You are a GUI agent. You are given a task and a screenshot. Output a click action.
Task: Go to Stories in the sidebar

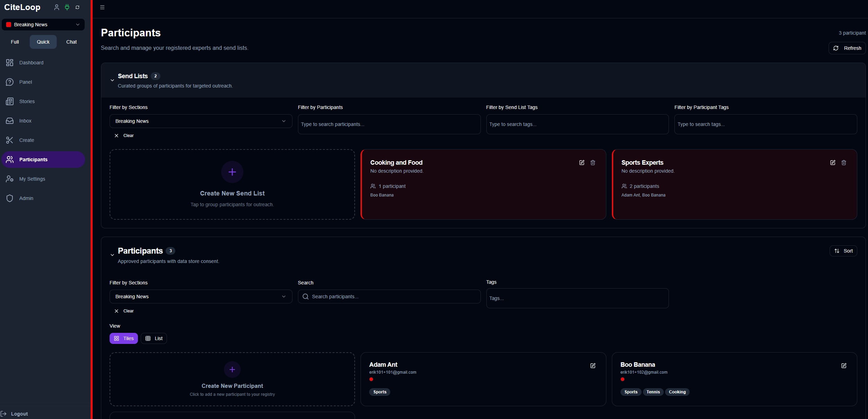tap(43, 101)
